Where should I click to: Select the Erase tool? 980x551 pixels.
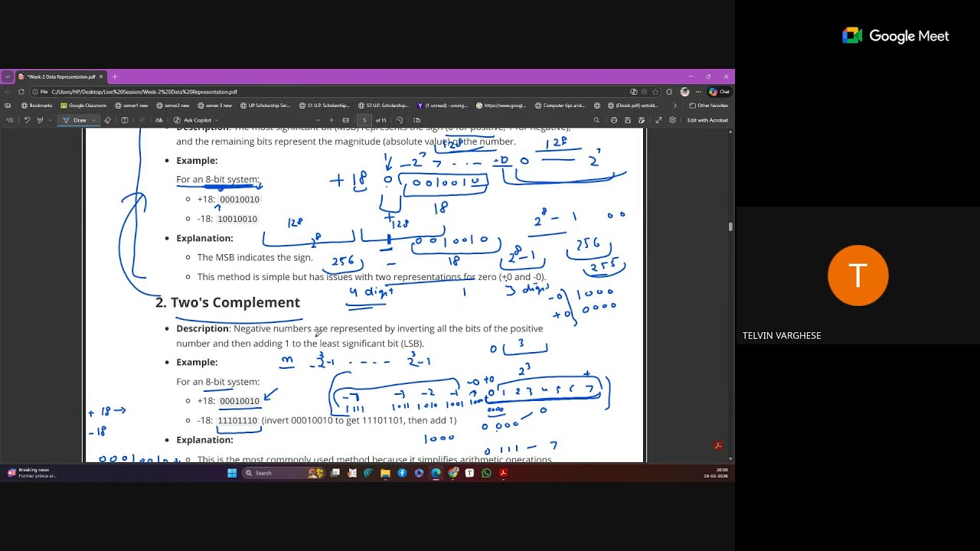coord(107,120)
